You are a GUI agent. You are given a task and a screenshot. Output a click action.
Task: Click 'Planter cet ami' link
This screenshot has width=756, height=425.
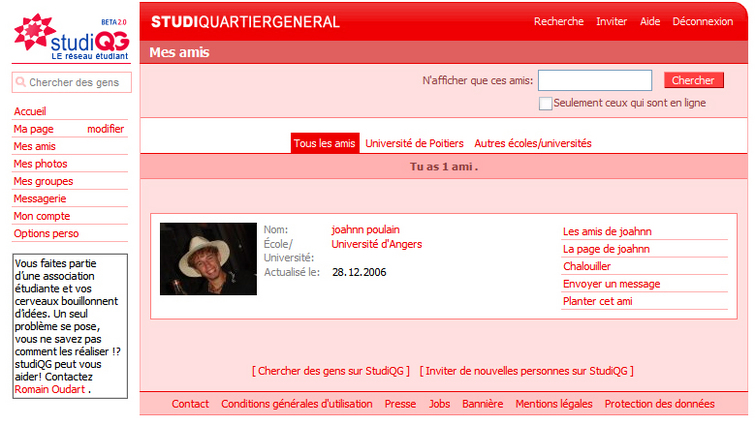pos(597,301)
